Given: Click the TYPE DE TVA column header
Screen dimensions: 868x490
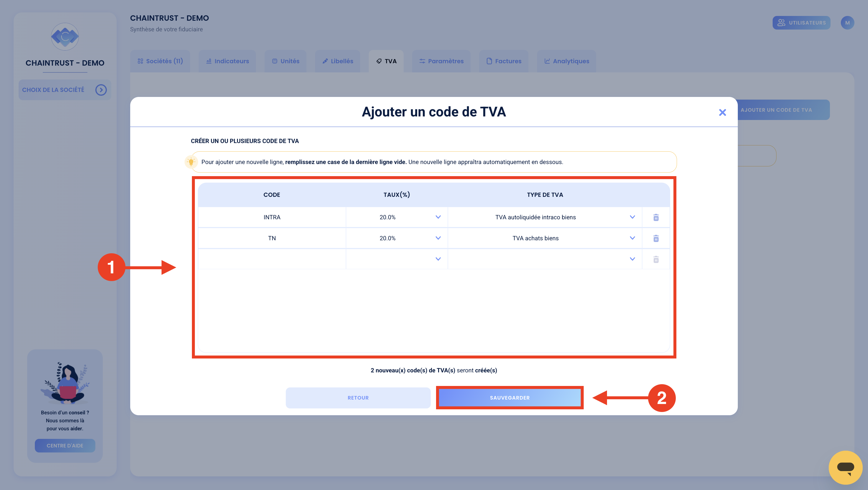Looking at the screenshot, I should [x=545, y=194].
